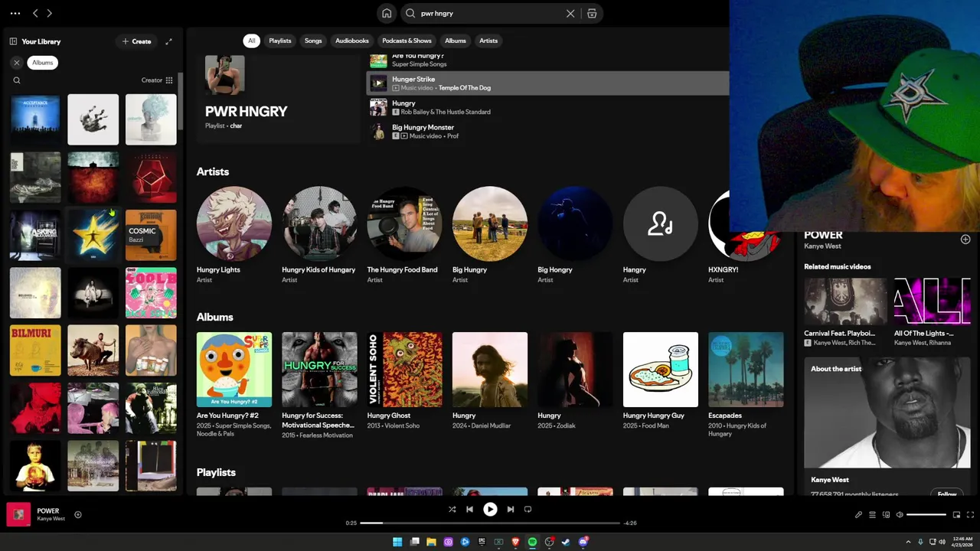This screenshot has width=980, height=551.
Task: Clear the library filter with X
Action: point(16,63)
